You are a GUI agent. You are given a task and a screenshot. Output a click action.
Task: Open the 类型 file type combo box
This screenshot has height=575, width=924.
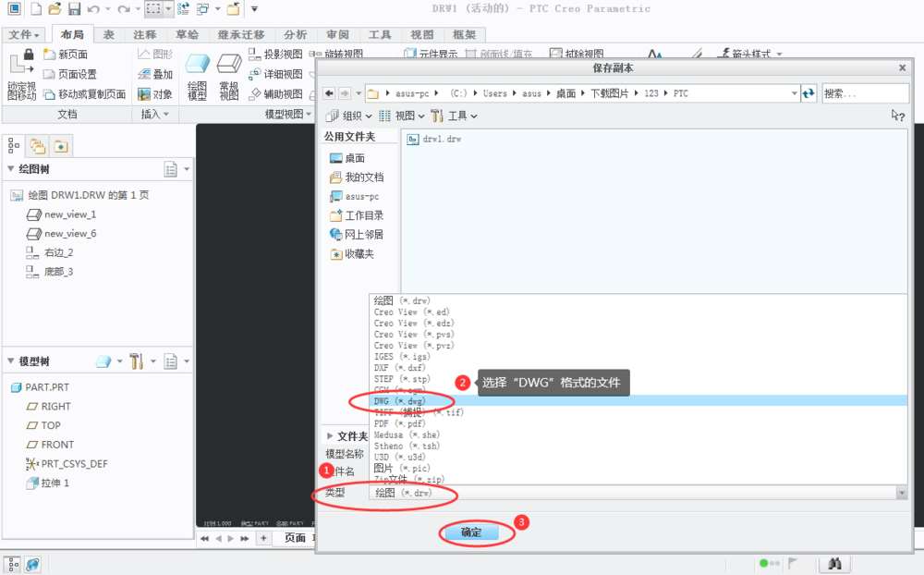(x=638, y=494)
